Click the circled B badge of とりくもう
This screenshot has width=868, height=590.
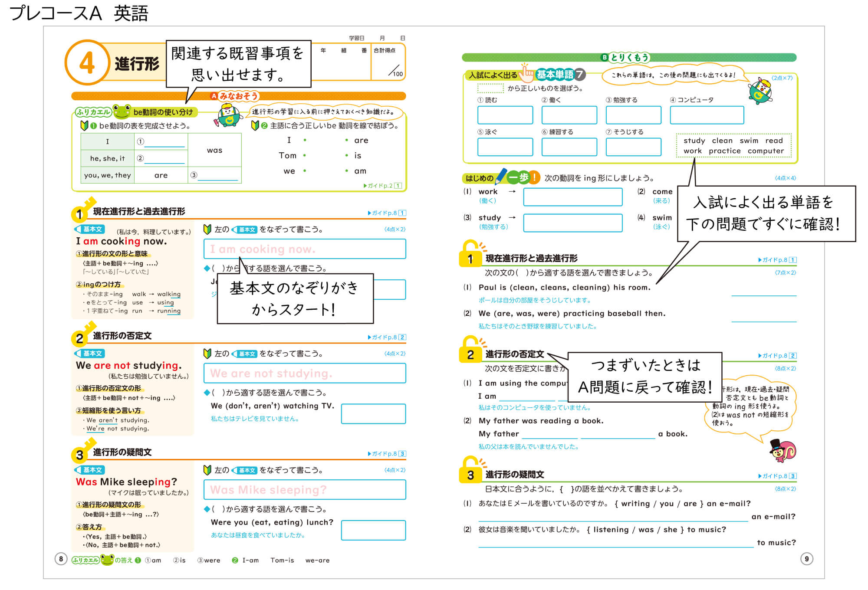point(605,57)
